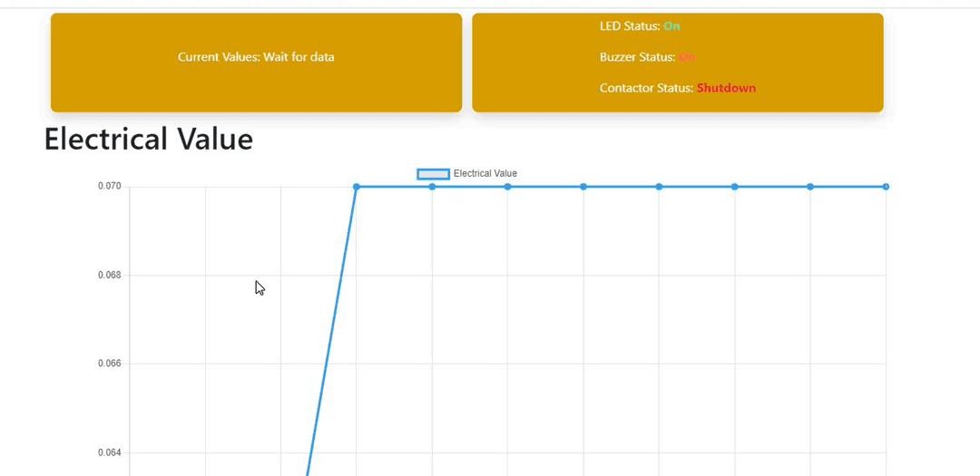This screenshot has height=476, width=980.
Task: Click the Contactor Status Shutdown indicator
Action: coord(726,88)
